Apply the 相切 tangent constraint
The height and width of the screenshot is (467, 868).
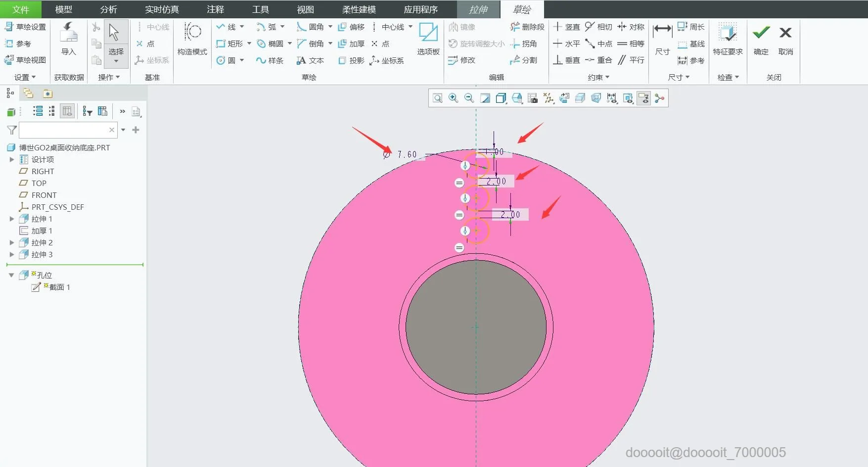(598, 27)
